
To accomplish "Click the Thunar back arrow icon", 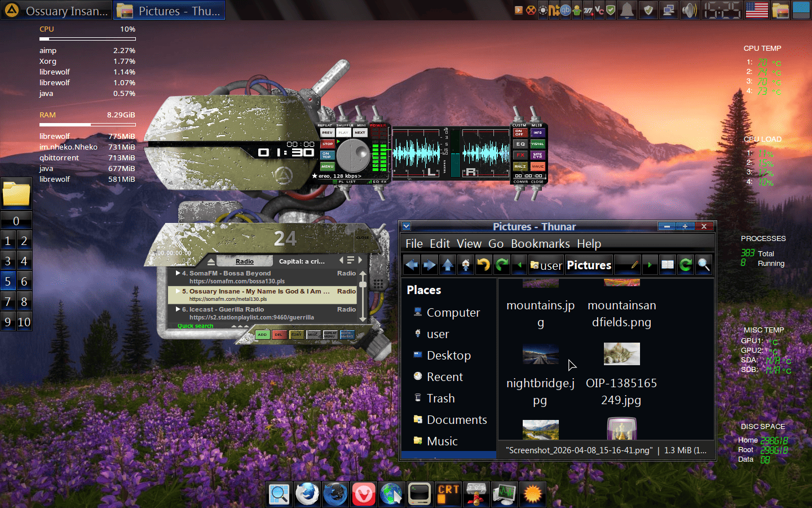I will coord(412,265).
